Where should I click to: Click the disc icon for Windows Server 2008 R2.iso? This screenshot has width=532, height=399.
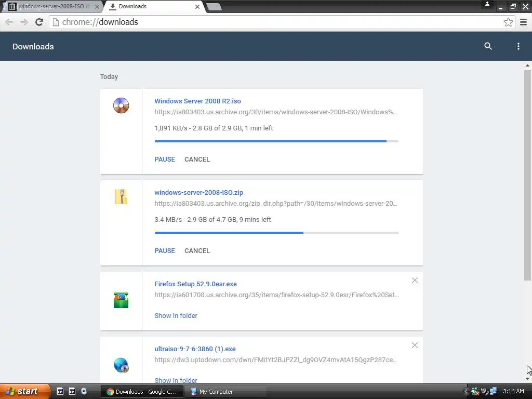tap(121, 105)
